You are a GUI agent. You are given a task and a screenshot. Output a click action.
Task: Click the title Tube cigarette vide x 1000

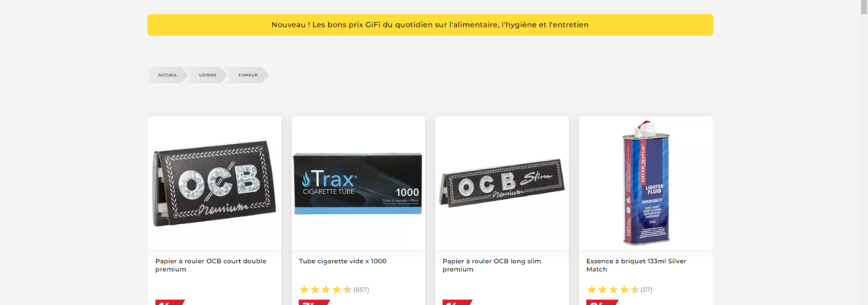343,262
